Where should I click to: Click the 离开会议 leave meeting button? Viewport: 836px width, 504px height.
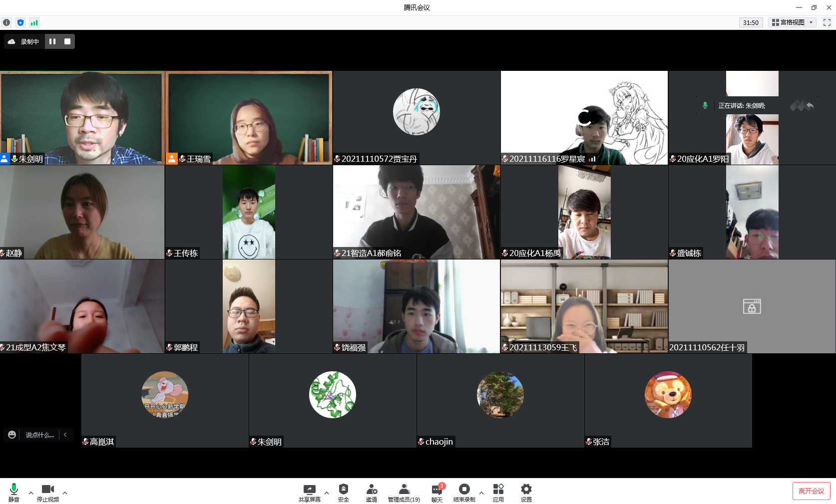pyautogui.click(x=811, y=491)
